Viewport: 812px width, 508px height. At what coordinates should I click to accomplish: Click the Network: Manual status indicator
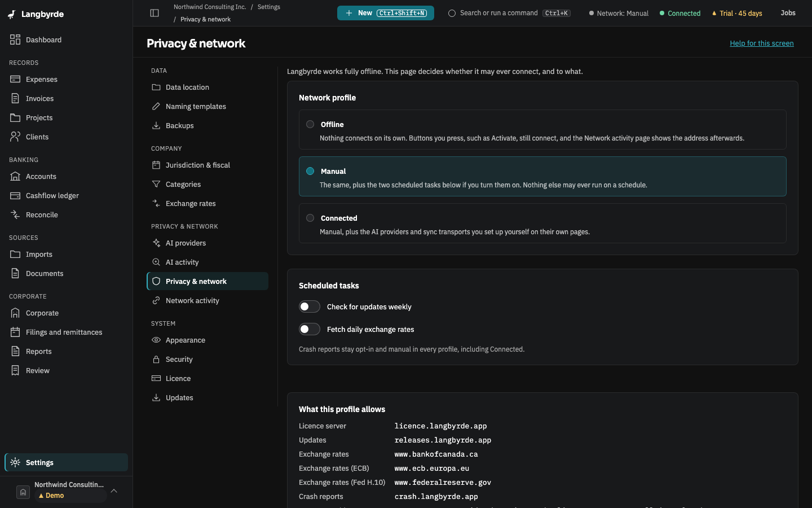click(x=619, y=13)
